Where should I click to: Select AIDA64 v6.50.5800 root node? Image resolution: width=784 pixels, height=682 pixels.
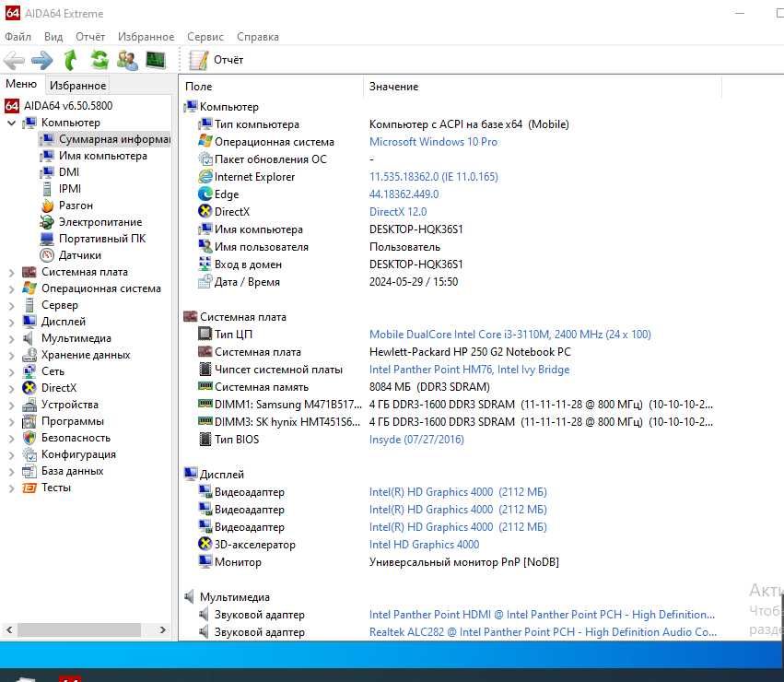click(68, 106)
